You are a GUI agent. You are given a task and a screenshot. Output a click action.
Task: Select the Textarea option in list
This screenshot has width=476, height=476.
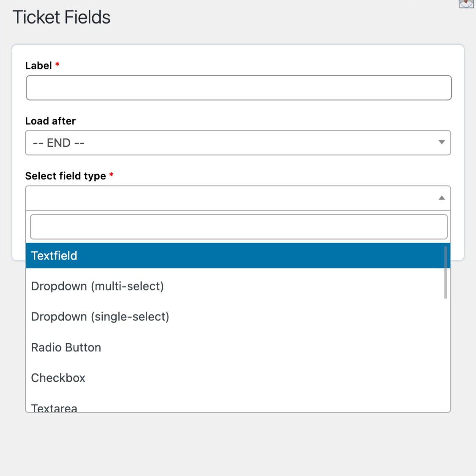54,408
